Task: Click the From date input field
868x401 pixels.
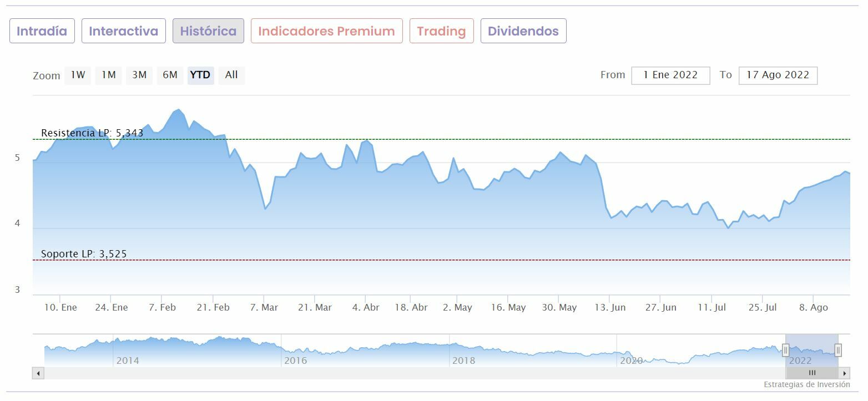Action: click(x=670, y=75)
